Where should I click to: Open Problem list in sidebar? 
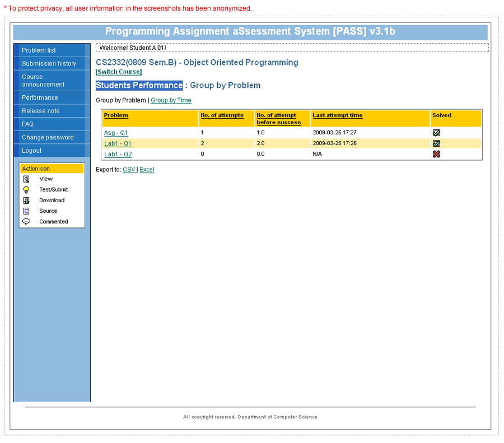click(39, 50)
